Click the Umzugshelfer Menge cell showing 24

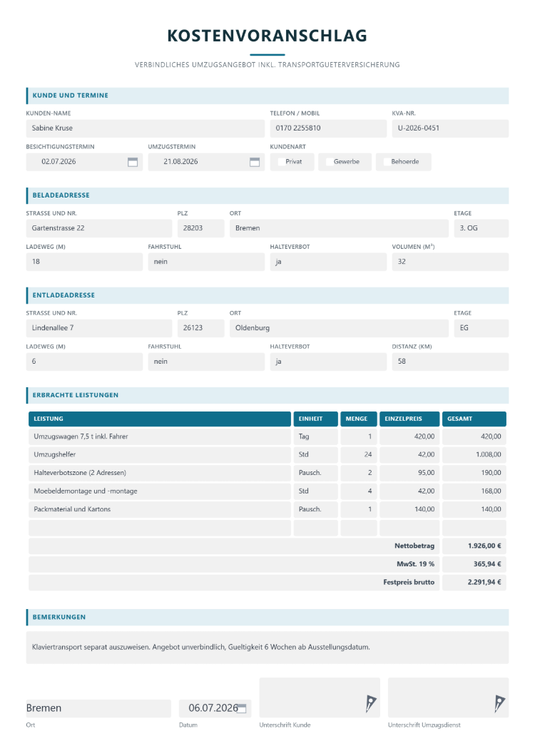(x=358, y=454)
